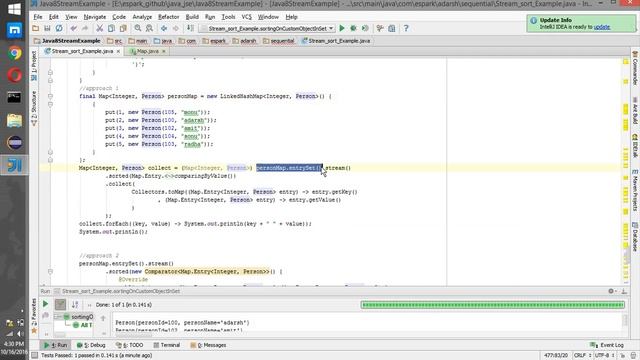The width and height of the screenshot is (640, 360).
Task: Collapse the inner put block fold marker
Action: 50,104
